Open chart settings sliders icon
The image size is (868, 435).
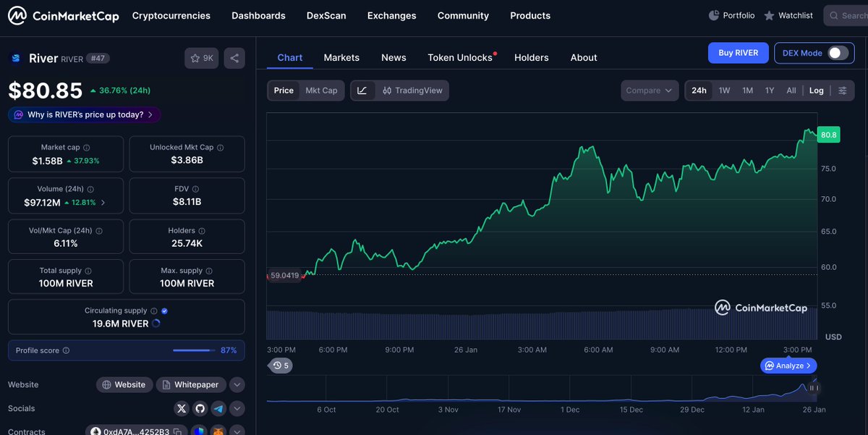(x=843, y=90)
